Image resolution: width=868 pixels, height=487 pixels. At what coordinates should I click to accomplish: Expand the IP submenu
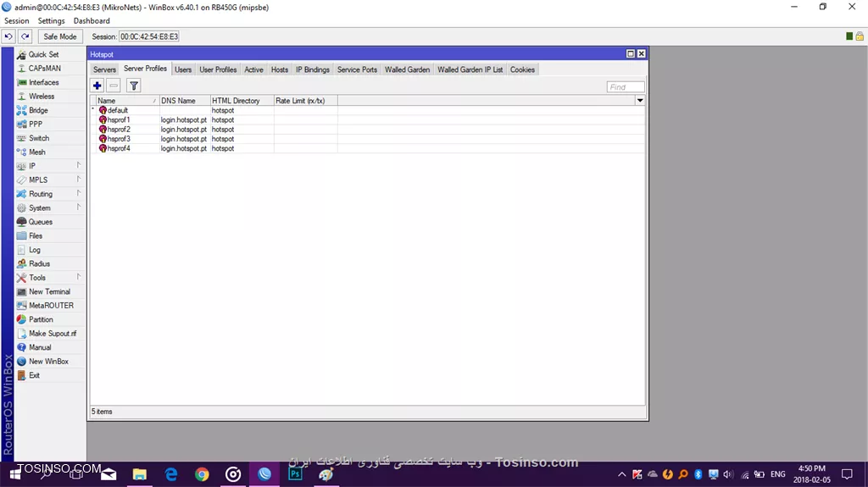50,166
